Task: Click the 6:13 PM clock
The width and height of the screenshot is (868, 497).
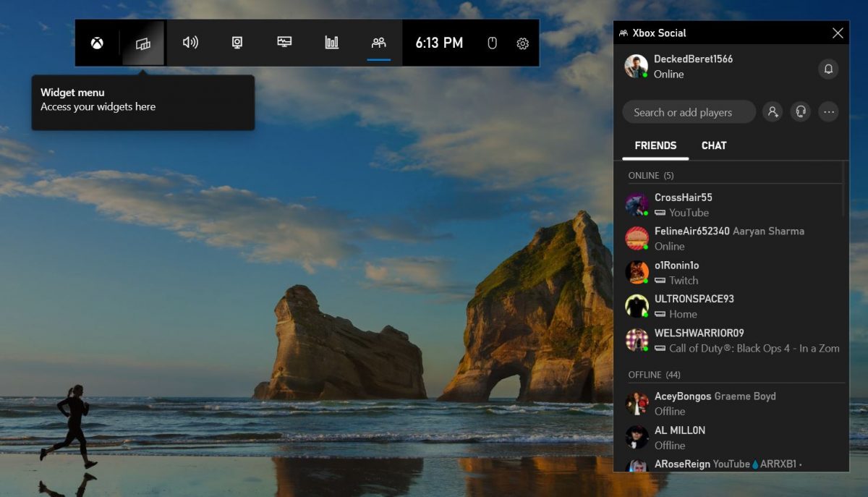Action: 439,43
